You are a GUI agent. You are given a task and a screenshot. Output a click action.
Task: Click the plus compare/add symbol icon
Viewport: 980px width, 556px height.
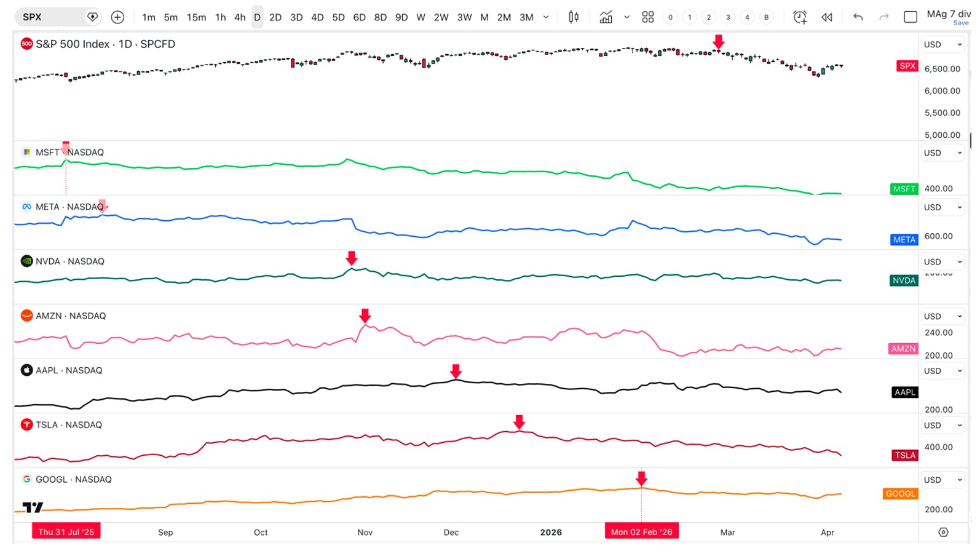117,17
